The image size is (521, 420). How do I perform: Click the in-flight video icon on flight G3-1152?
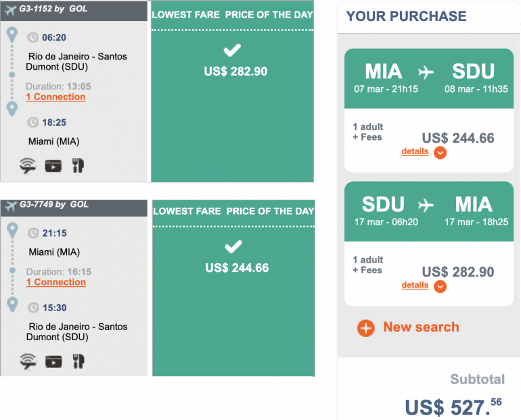[x=53, y=166]
